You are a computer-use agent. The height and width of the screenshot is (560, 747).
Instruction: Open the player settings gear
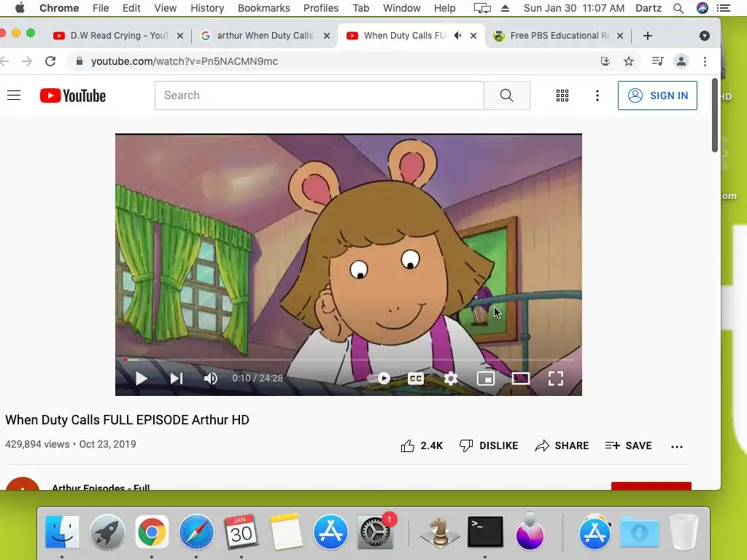tap(450, 378)
